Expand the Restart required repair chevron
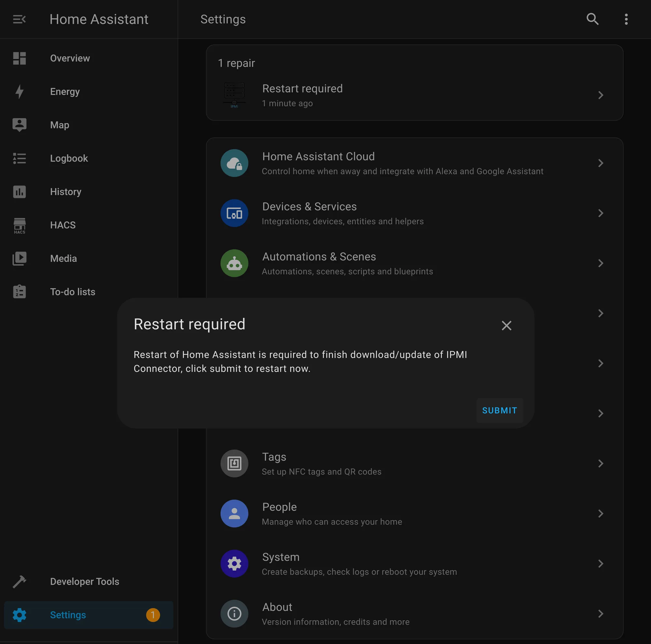This screenshot has height=644, width=651. click(601, 95)
